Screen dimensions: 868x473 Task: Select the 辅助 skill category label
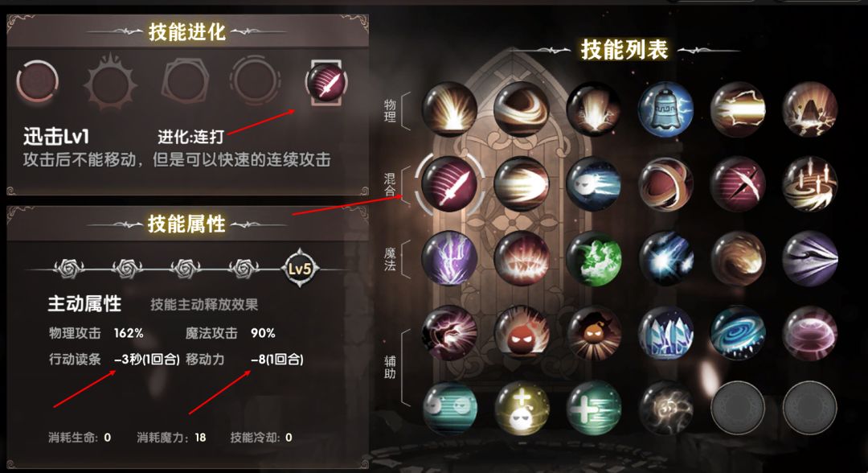[390, 367]
